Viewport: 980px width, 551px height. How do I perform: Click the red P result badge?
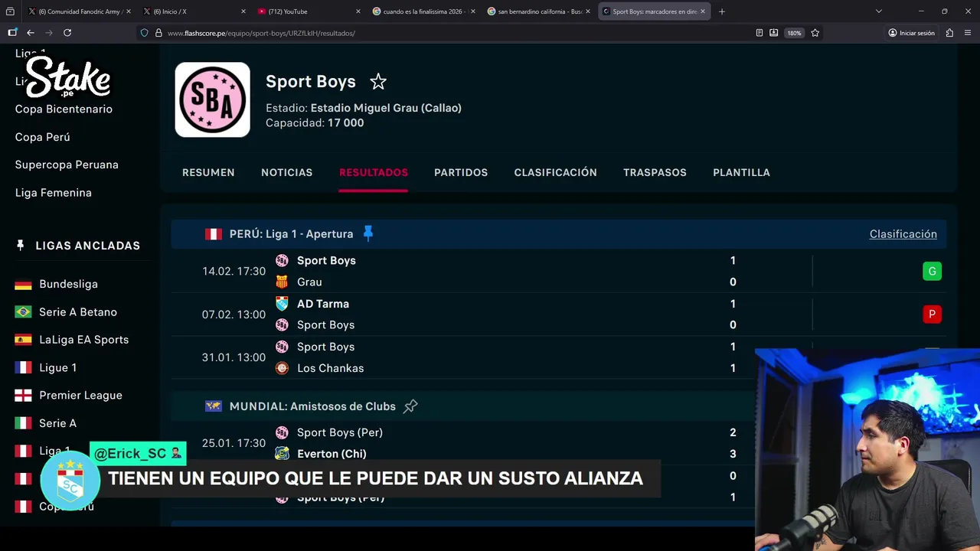click(932, 314)
